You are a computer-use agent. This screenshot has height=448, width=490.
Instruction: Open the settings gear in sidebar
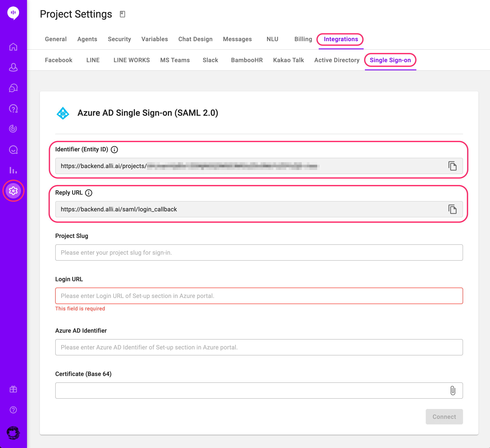13,191
